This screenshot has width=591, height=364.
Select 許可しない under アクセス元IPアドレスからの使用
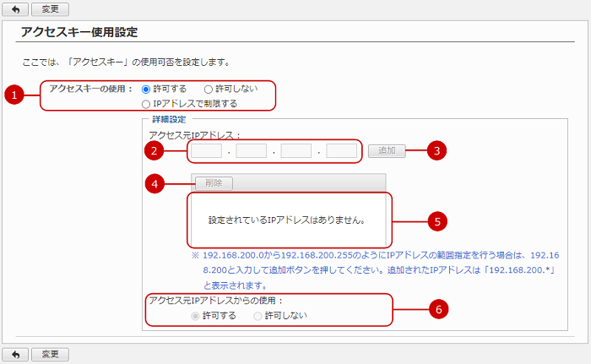[x=258, y=316]
